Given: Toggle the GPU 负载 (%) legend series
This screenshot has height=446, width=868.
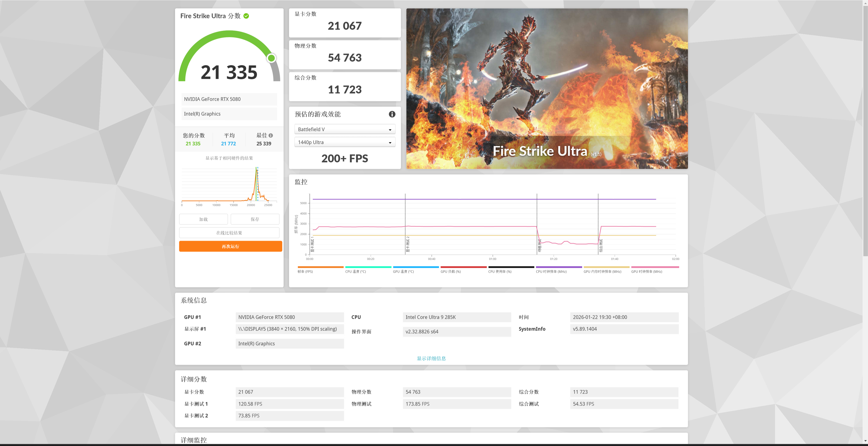Looking at the screenshot, I should tap(451, 271).
